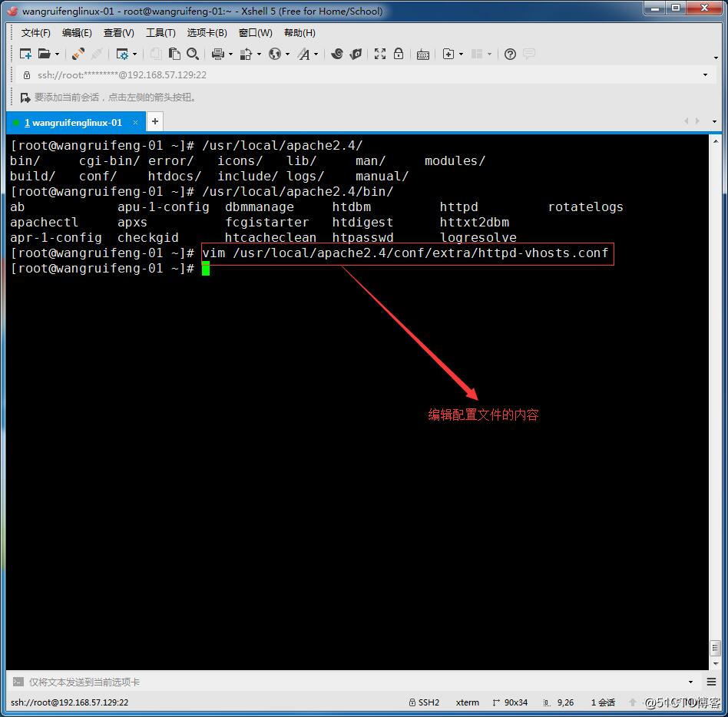
Task: Open the session Properties gear icon
Action: [121, 54]
